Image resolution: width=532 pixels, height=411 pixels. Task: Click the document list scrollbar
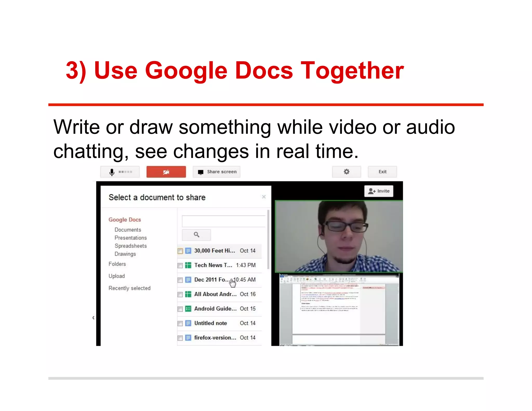click(268, 240)
